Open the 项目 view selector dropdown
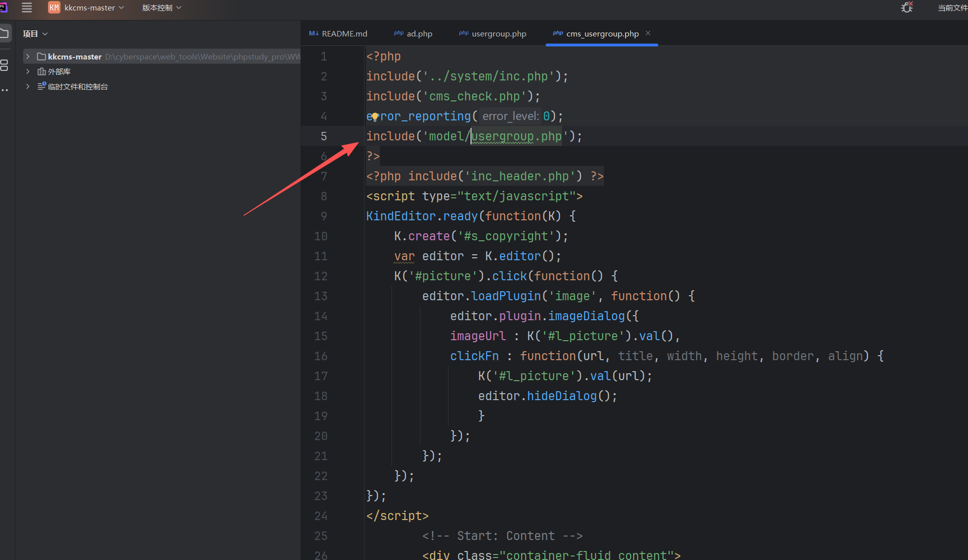 [35, 33]
